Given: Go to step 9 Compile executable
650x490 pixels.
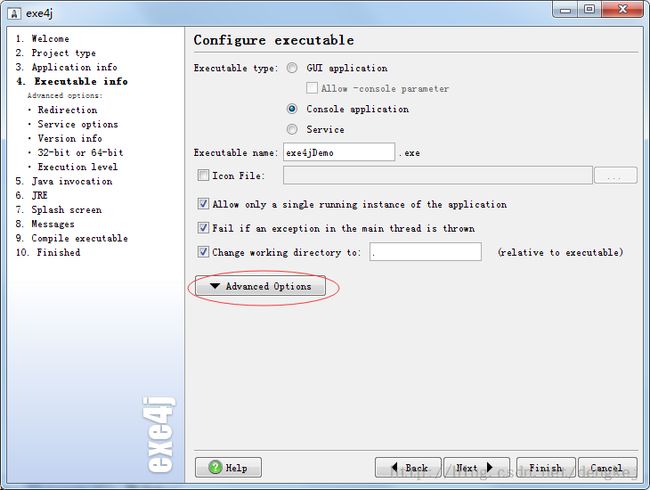Looking at the screenshot, I should click(x=72, y=238).
